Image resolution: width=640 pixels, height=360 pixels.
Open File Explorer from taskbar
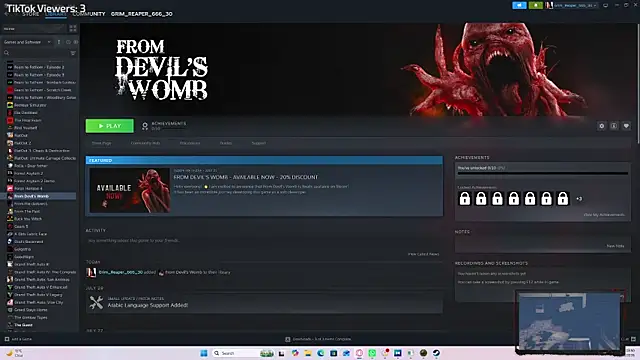point(308,353)
